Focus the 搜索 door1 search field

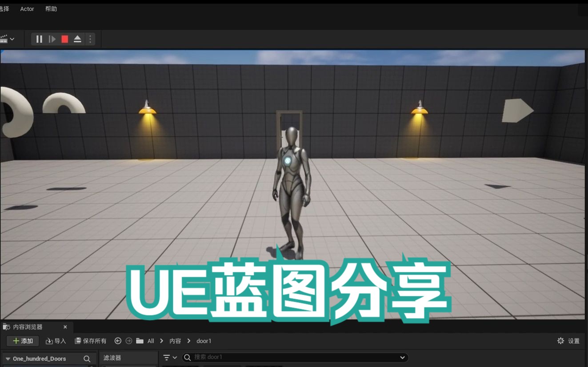pyautogui.click(x=296, y=357)
